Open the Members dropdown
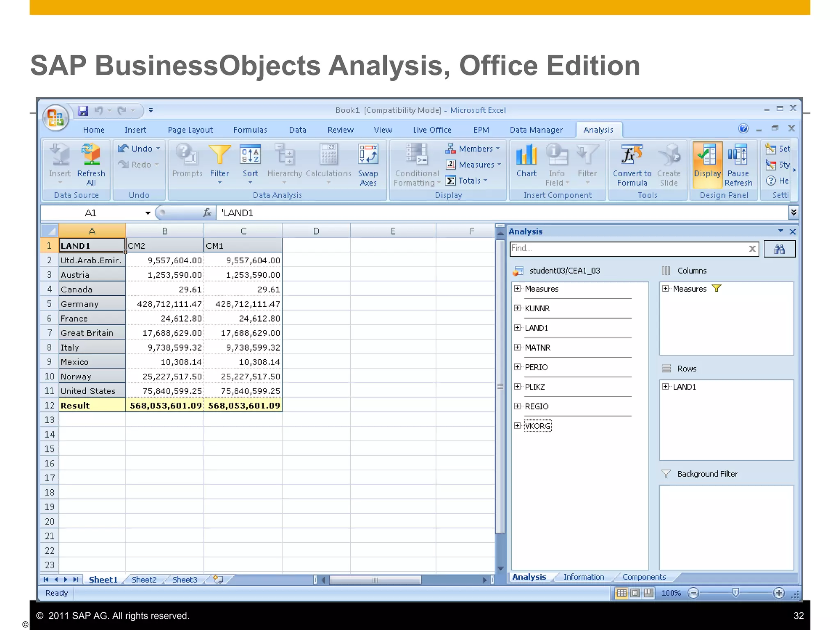Screen dimensions: 840x630 (x=473, y=148)
